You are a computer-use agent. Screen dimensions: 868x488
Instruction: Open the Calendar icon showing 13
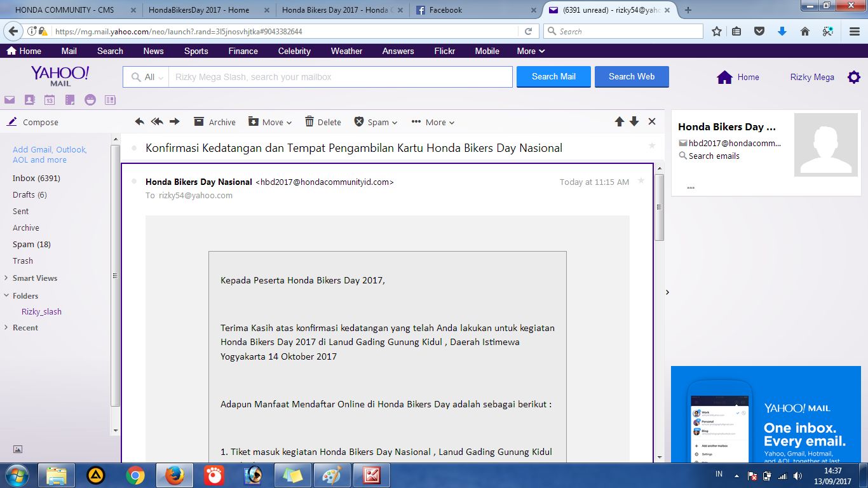tap(50, 100)
